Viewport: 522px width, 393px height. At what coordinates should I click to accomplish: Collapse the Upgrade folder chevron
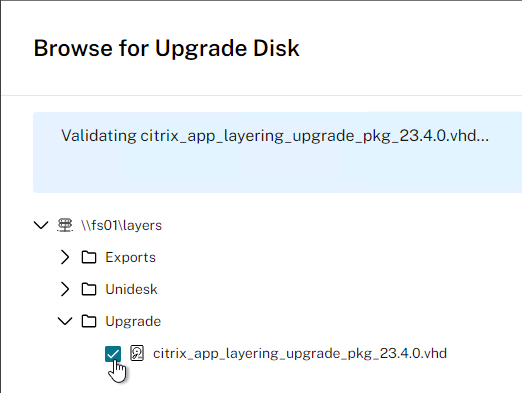pyautogui.click(x=65, y=321)
